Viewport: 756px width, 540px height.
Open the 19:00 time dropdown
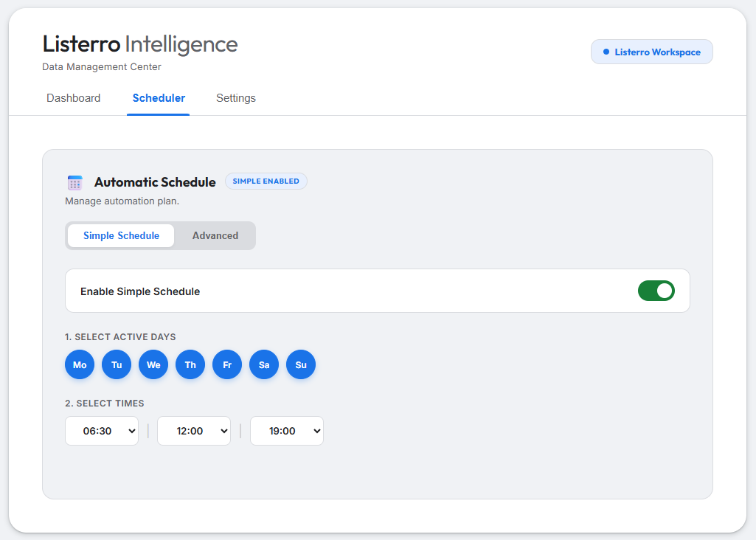click(287, 431)
